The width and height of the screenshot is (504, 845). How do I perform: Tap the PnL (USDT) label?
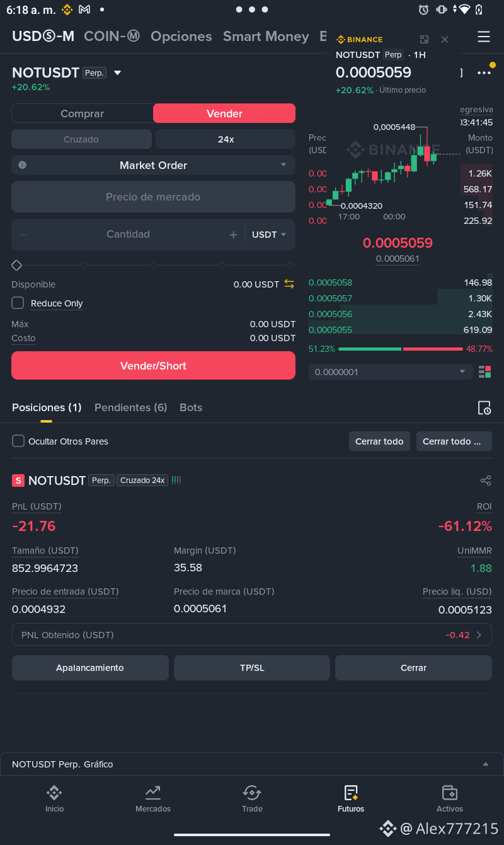[x=37, y=506]
